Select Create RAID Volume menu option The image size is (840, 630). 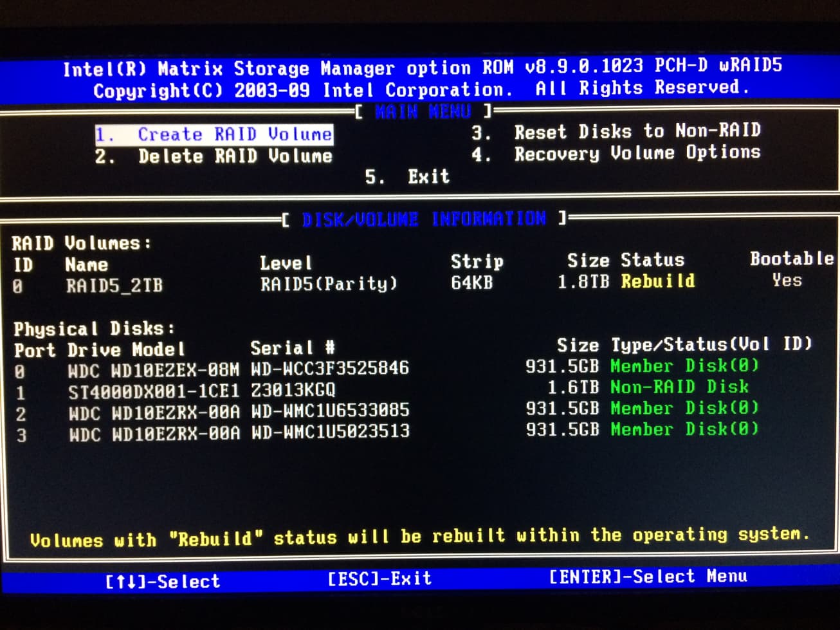pos(214,134)
